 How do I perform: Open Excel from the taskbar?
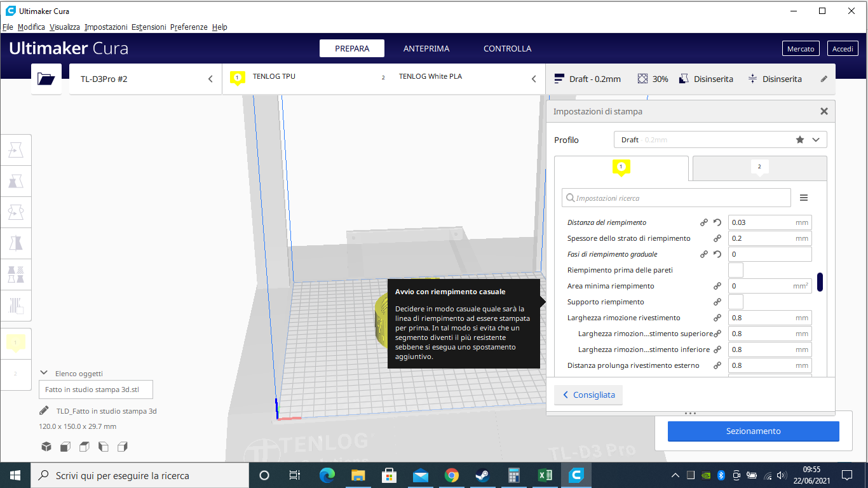(x=545, y=475)
